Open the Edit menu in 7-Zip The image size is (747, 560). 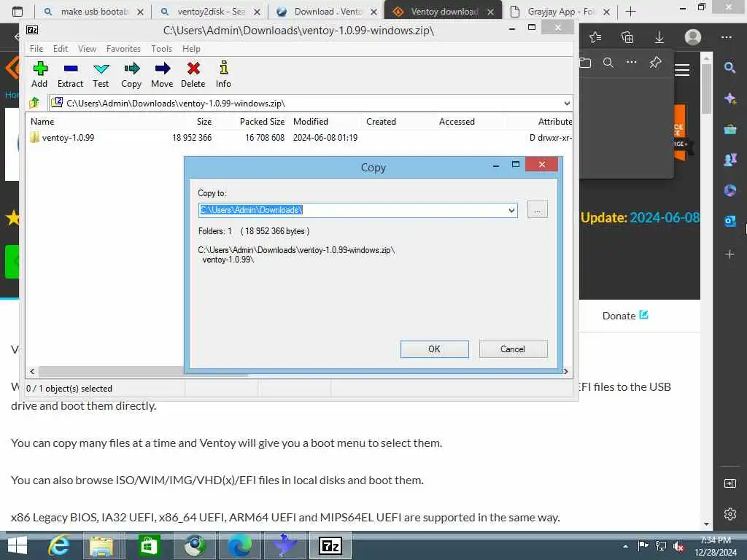pyautogui.click(x=61, y=49)
